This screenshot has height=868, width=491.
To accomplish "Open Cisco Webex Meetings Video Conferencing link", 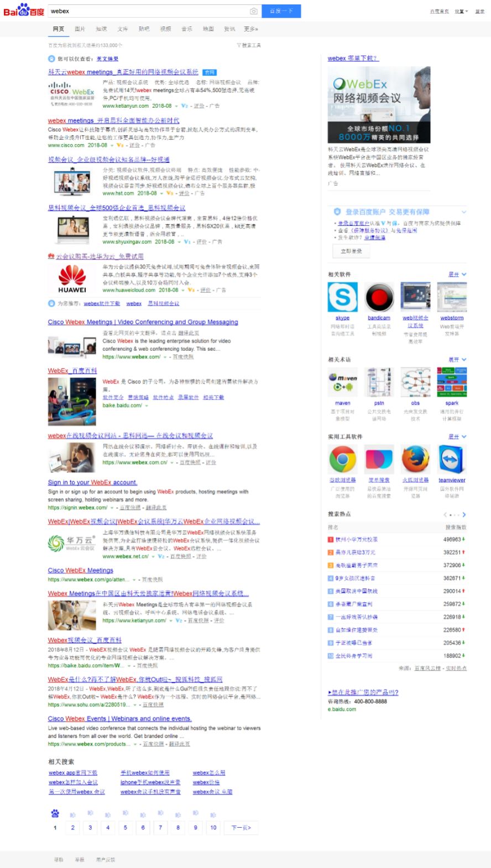I will click(x=143, y=322).
